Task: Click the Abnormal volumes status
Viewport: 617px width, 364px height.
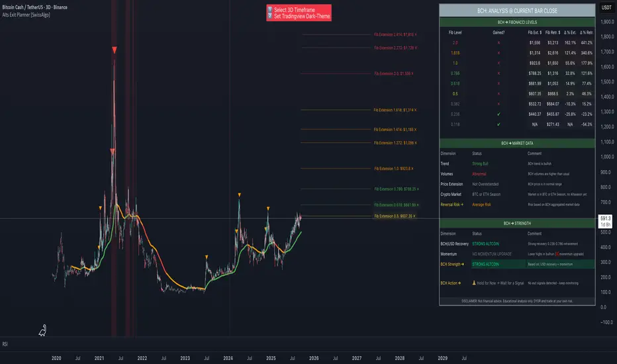Action: pyautogui.click(x=479, y=174)
